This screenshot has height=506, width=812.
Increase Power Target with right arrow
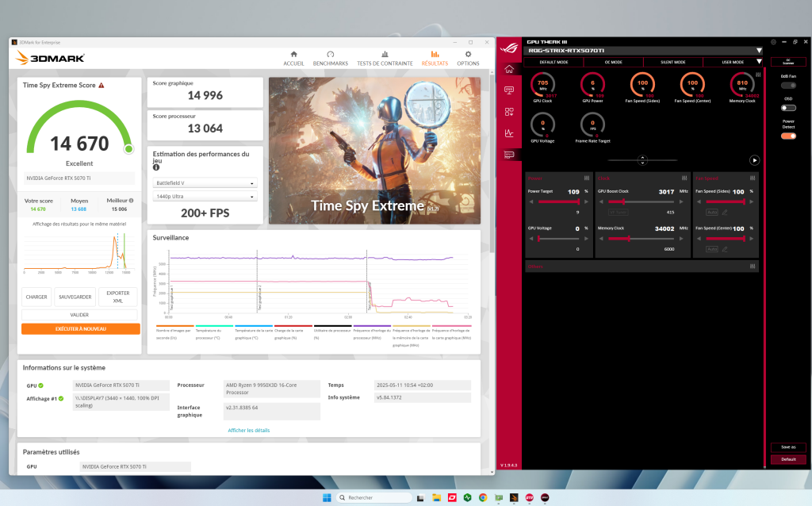pyautogui.click(x=586, y=202)
